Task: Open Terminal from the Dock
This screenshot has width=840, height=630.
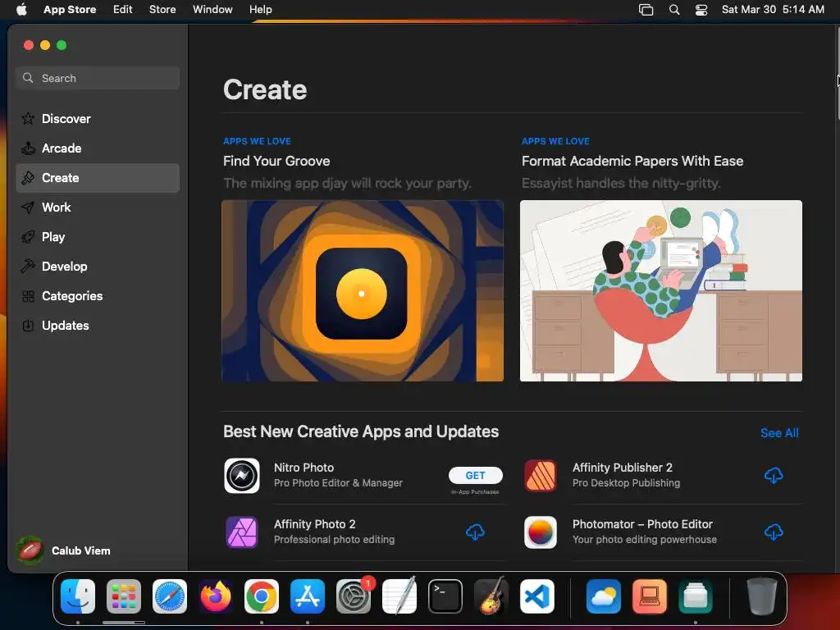Action: coord(445,596)
